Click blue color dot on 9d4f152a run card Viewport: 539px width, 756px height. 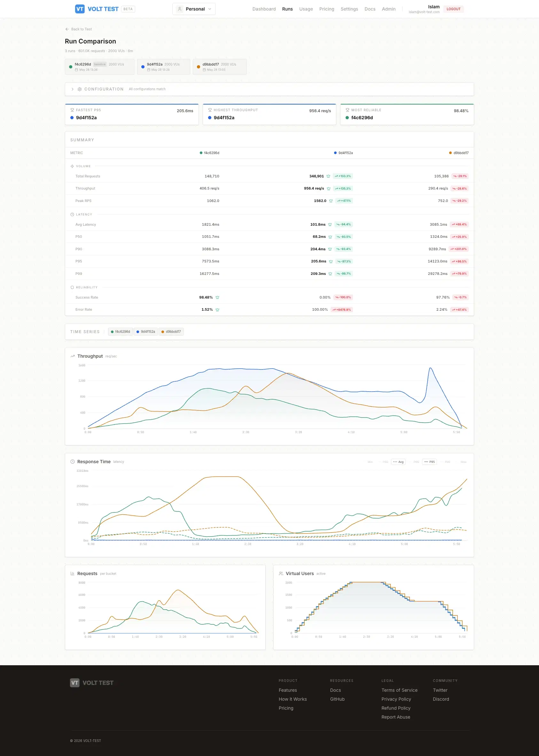pos(143,67)
